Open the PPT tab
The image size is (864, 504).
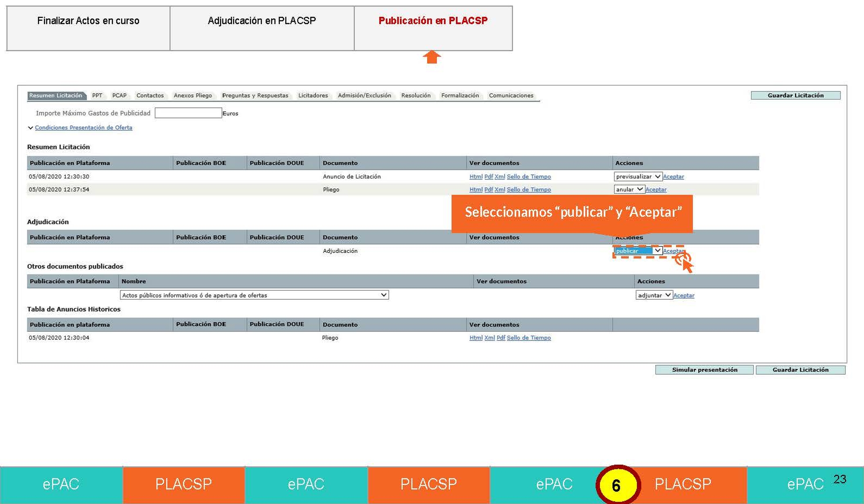point(97,95)
